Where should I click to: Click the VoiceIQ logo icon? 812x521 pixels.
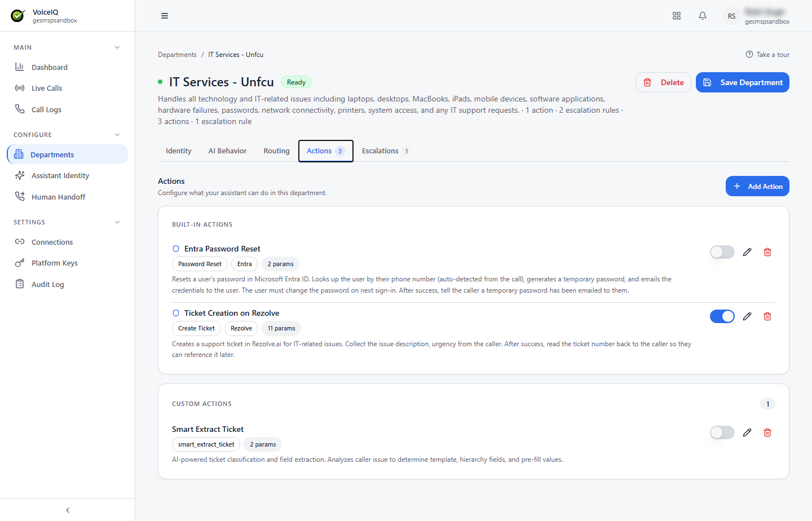click(18, 16)
